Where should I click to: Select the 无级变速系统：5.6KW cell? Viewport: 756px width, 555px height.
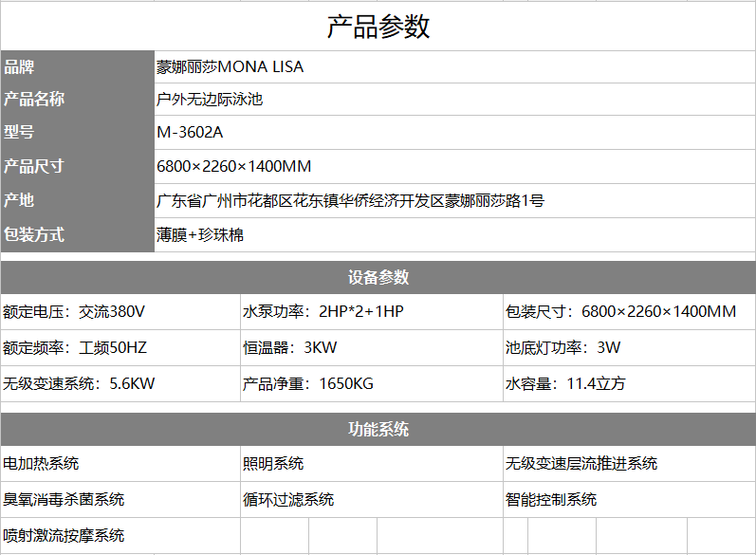tap(120, 384)
